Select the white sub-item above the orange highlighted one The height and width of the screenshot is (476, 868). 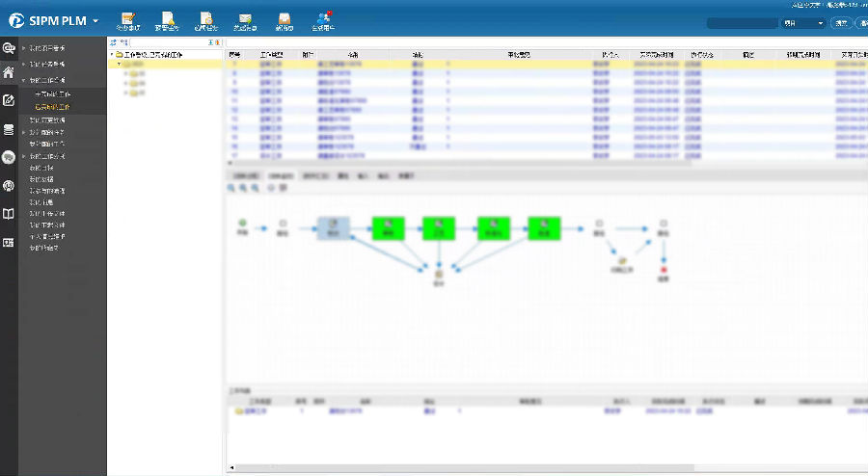point(53,94)
